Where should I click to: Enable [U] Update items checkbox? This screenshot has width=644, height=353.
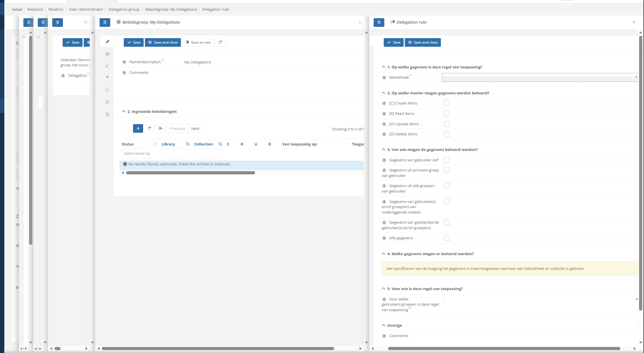[x=447, y=124]
